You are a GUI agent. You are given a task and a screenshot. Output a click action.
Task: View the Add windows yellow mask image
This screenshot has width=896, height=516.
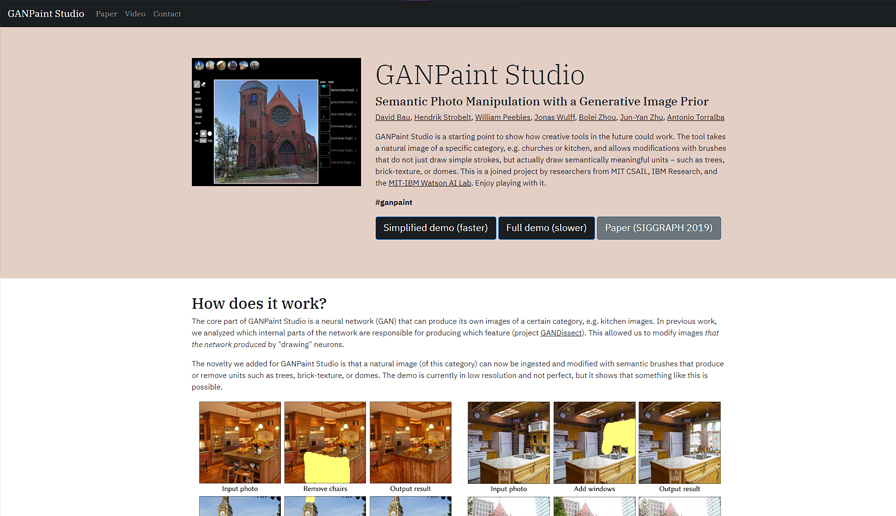tap(594, 442)
